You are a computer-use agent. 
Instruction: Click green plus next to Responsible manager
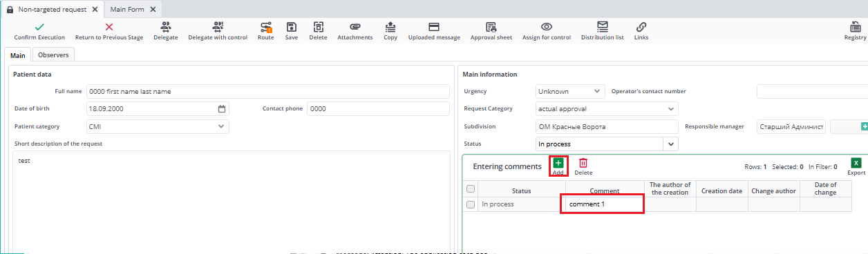coord(865,126)
